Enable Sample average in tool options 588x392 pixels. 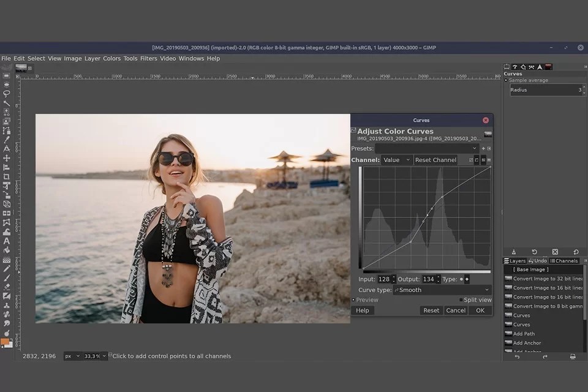click(506, 80)
